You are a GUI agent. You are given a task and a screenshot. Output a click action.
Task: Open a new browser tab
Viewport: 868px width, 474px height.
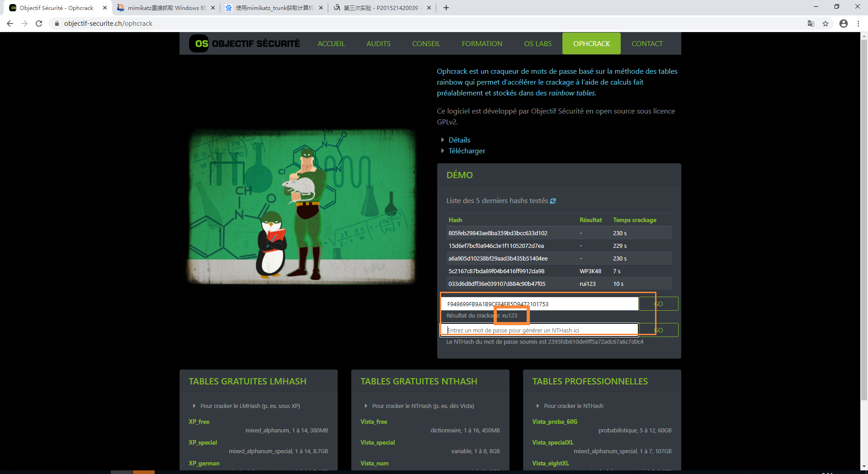(446, 8)
